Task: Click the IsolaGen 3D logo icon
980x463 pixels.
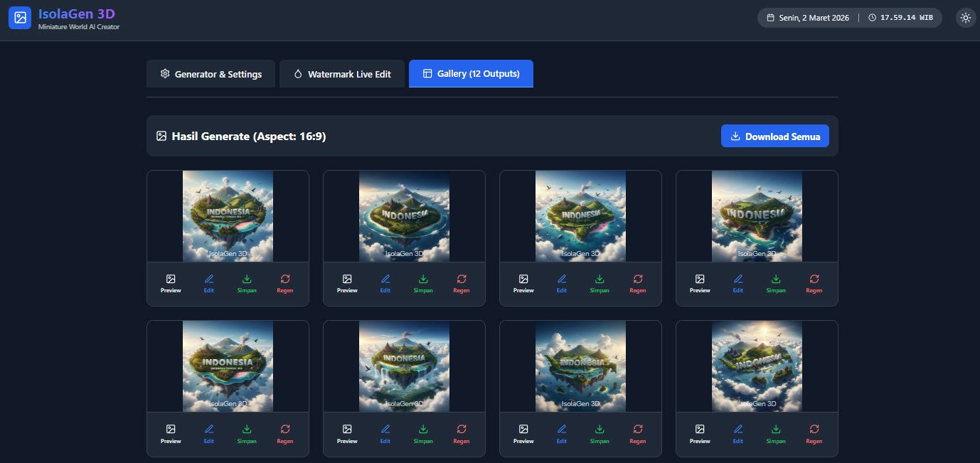Action: 20,18
